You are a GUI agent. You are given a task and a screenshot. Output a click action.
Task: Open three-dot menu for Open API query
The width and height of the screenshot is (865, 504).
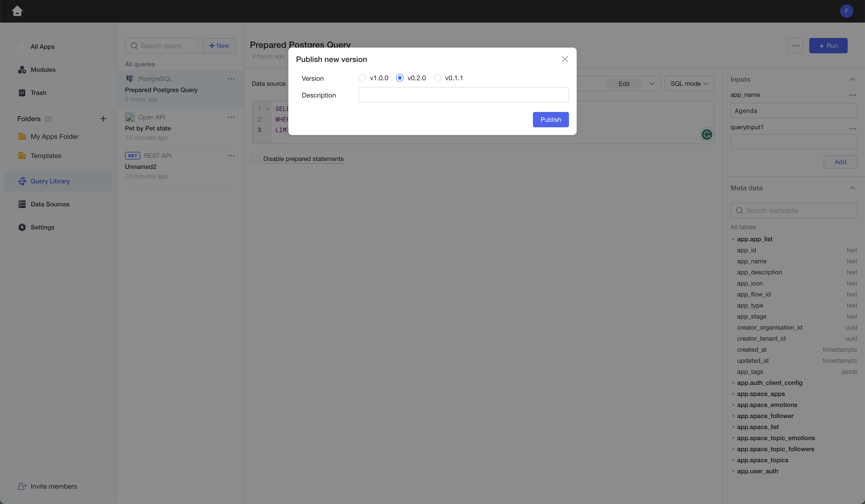231,117
